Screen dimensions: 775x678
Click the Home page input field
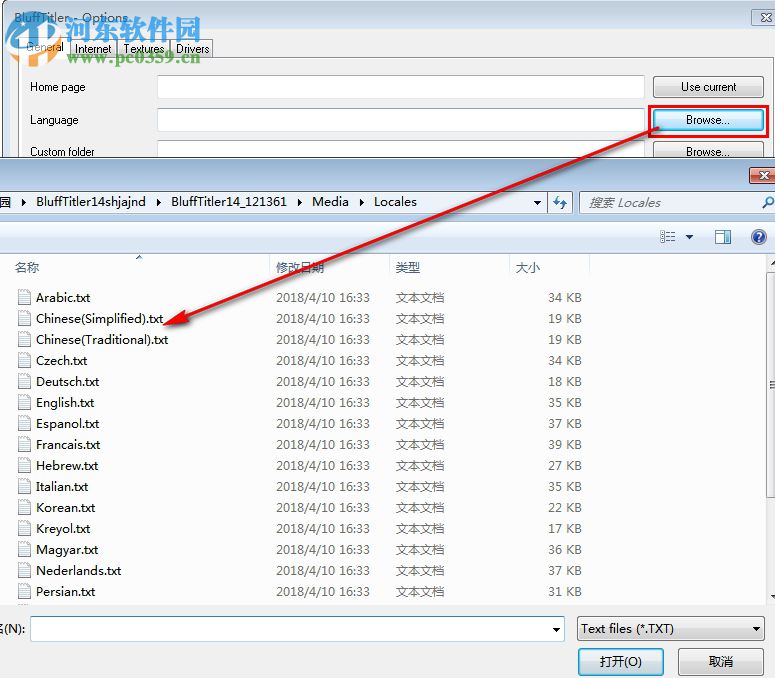pos(401,87)
